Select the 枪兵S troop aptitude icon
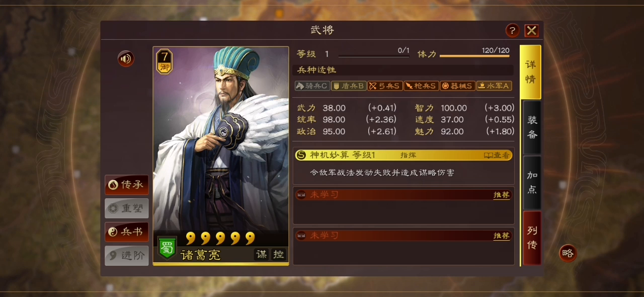The image size is (644, 297). (421, 86)
